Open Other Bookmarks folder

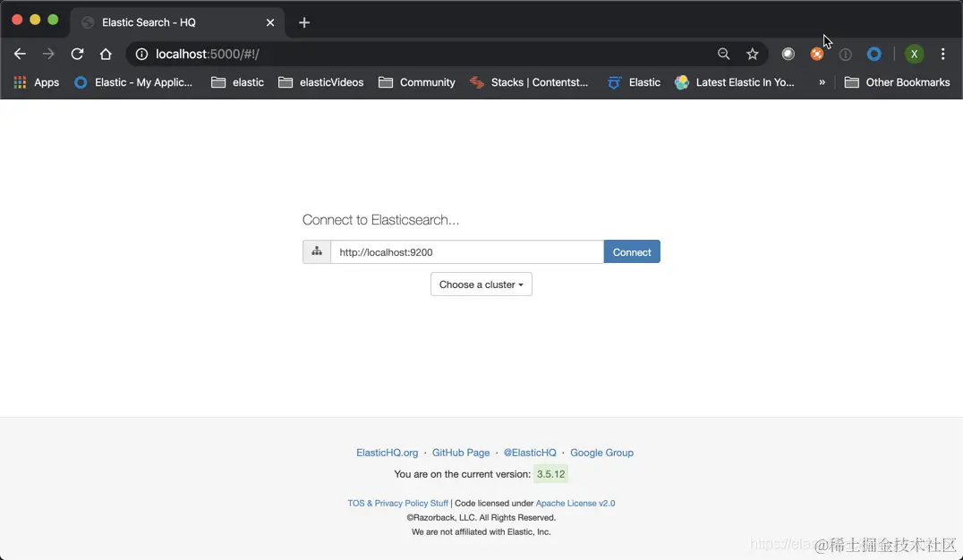point(898,82)
